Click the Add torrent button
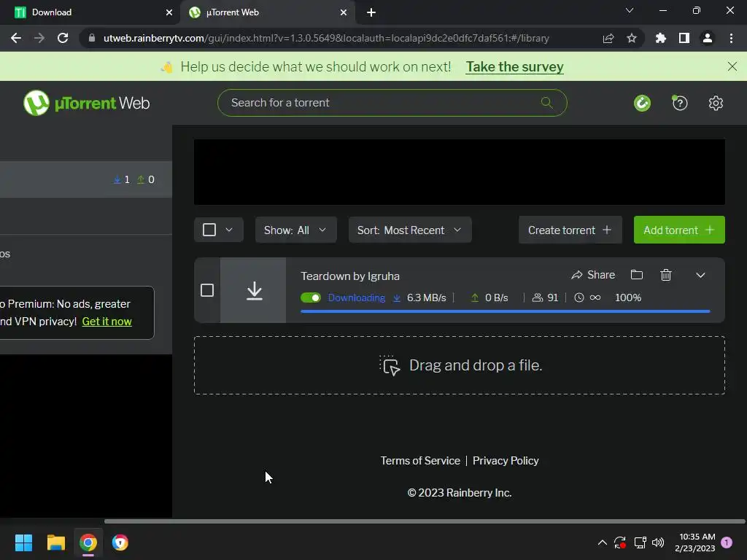 [x=679, y=230]
